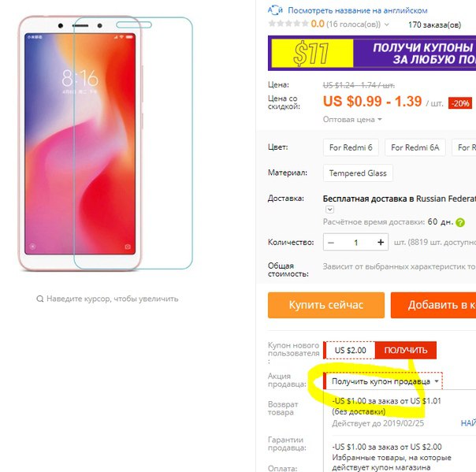The width and height of the screenshot is (476, 472).
Task: Click the translate icon beside English title link
Action: tap(275, 10)
